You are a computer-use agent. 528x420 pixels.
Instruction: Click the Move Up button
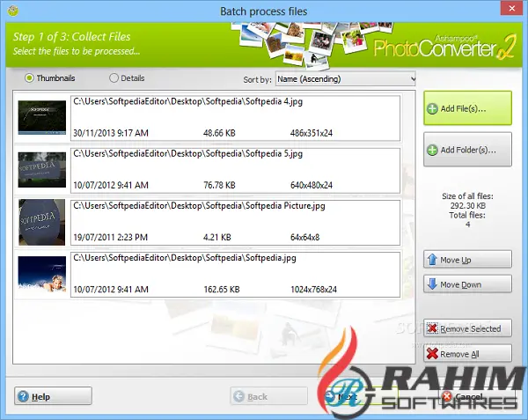coord(467,260)
